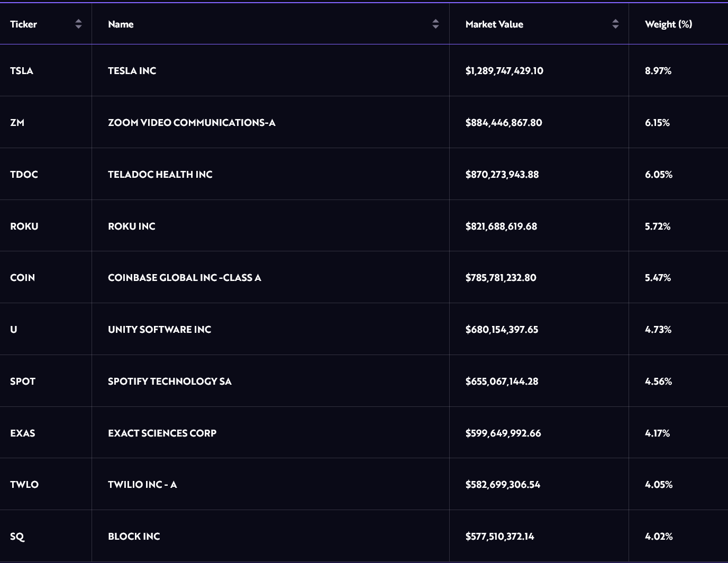Click the Name header text
The image size is (728, 563).
click(121, 24)
